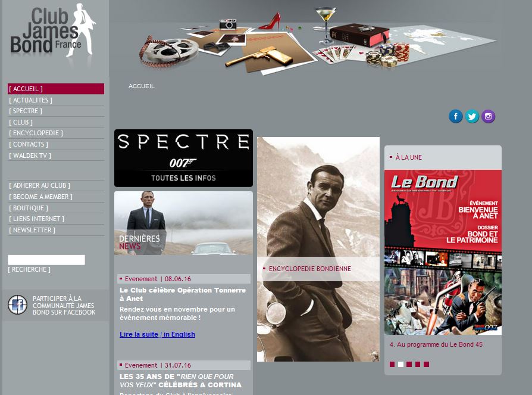
Task: Select the last carousel square dot
Action: [427, 364]
